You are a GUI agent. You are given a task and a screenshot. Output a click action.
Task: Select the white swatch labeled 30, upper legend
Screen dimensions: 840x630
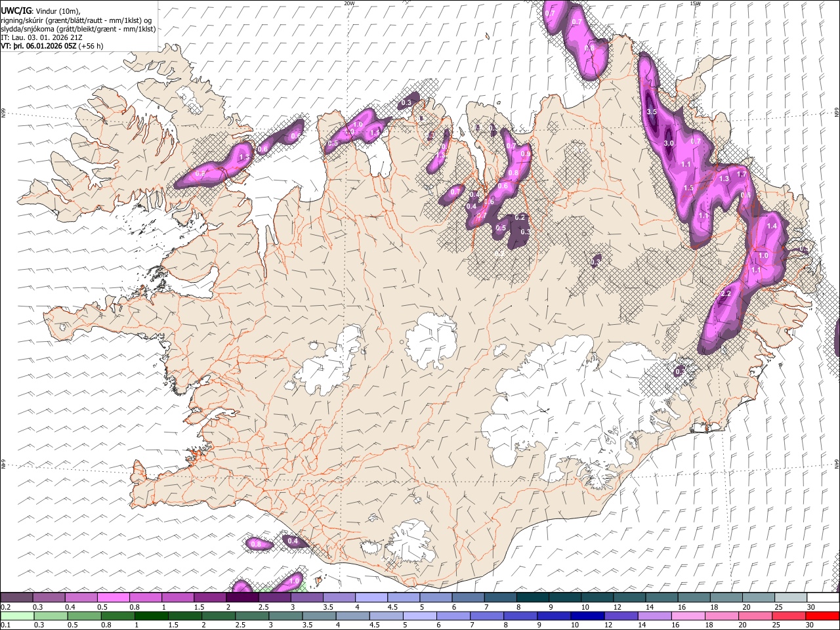(x=823, y=597)
